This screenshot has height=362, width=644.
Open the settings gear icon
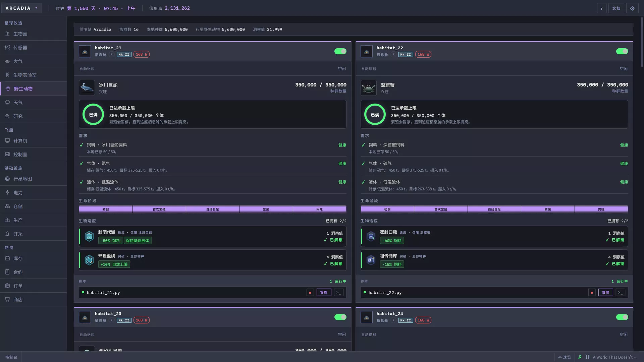pos(632,8)
